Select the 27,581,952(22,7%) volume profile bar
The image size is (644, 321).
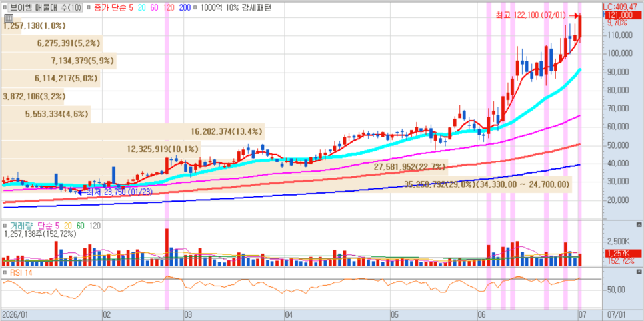pyautogui.click(x=224, y=167)
